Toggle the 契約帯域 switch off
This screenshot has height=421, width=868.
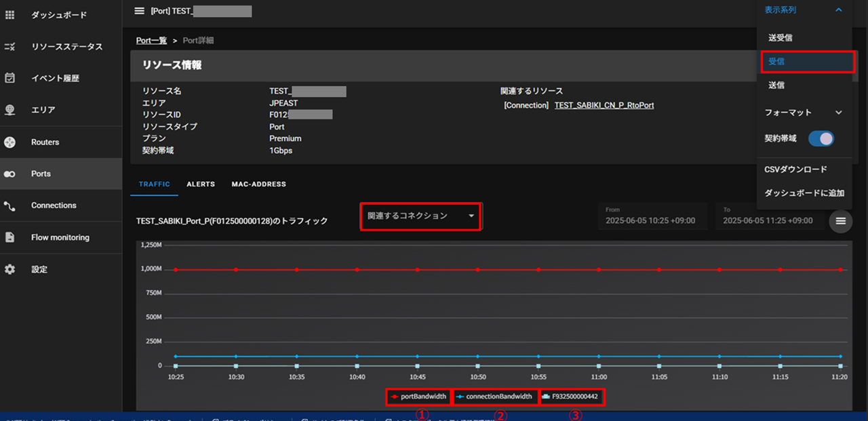[x=821, y=138]
